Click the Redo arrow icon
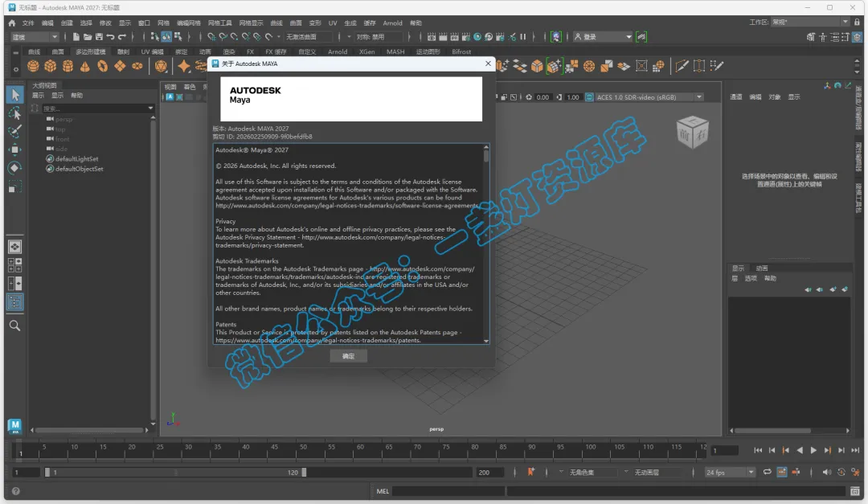Viewport: 868px width, 504px height. click(x=122, y=37)
